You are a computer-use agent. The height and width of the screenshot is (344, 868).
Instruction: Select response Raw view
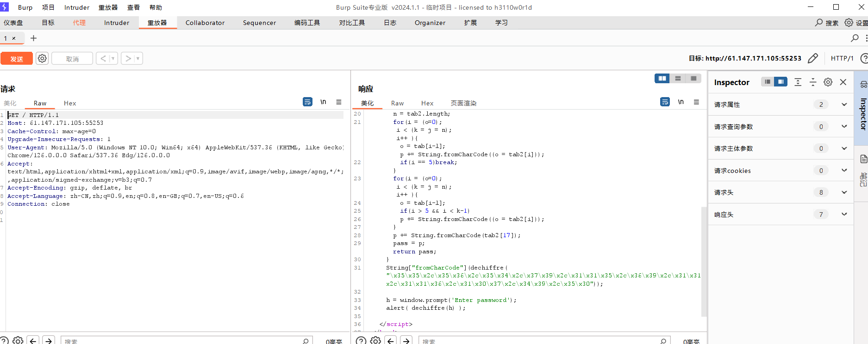(x=397, y=103)
